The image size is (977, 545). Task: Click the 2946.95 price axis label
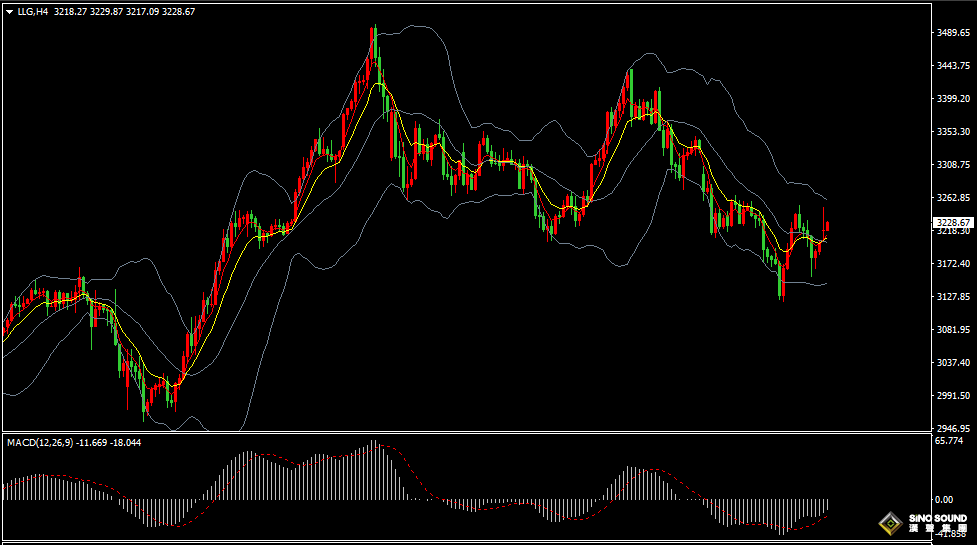[953, 428]
